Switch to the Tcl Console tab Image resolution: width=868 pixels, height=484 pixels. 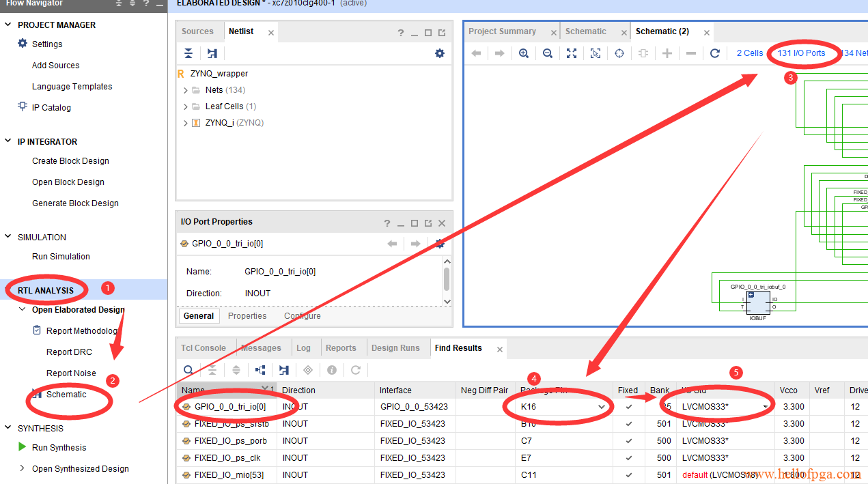[204, 348]
